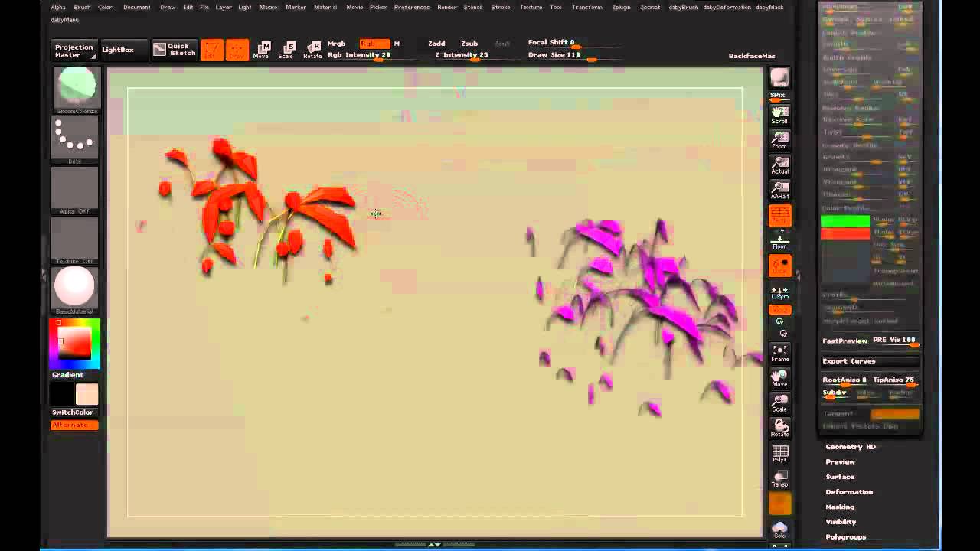
Task: Open the Preferences menu
Action: coord(412,7)
